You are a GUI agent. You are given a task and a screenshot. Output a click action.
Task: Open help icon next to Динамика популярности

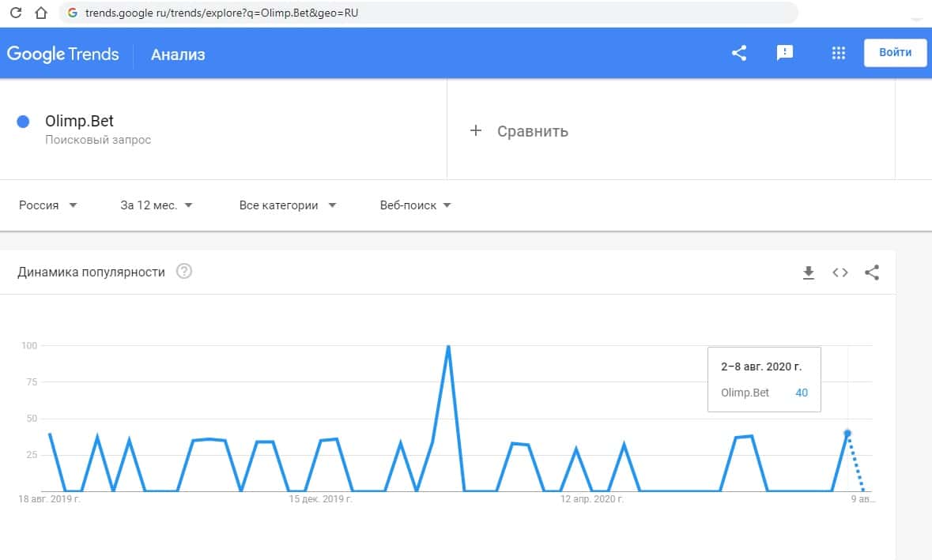pyautogui.click(x=184, y=272)
